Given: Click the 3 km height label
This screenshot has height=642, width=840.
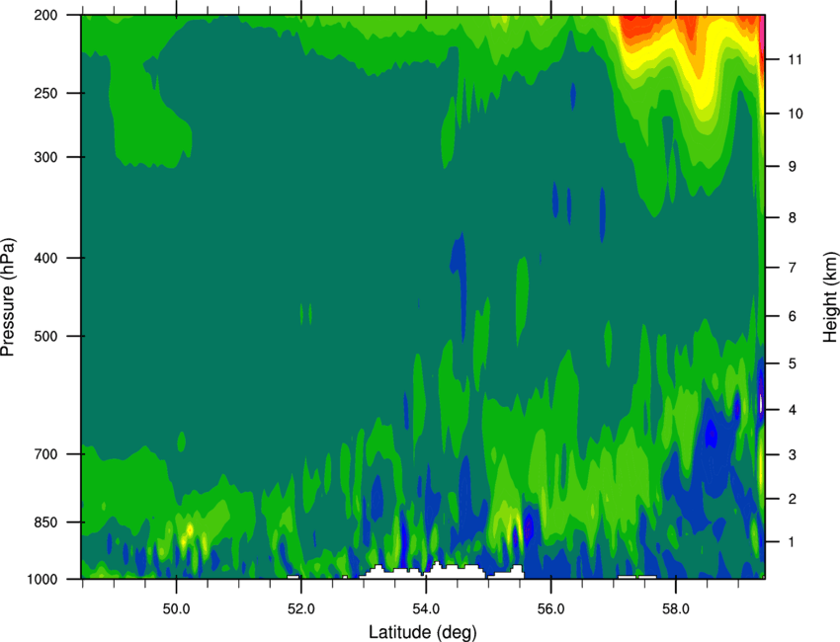Looking at the screenshot, I should click(x=792, y=454).
